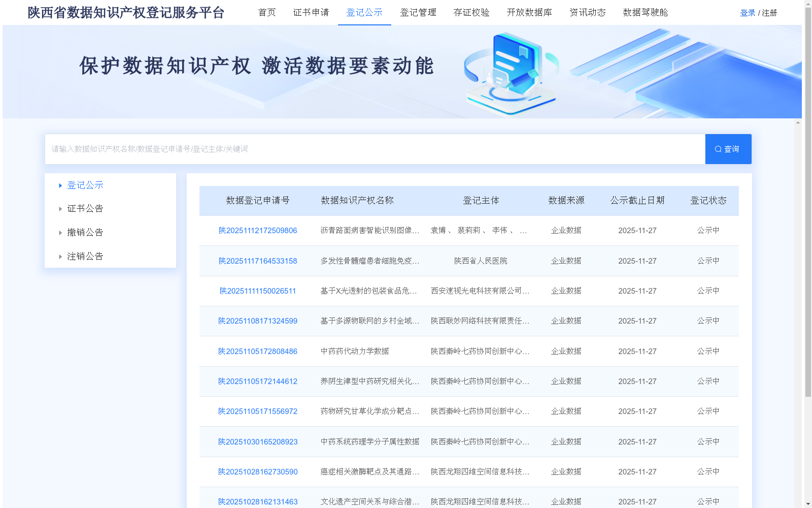Viewport: 812px width, 508px height.
Task: Select 证书公告 in the sidebar
Action: pyautogui.click(x=84, y=208)
